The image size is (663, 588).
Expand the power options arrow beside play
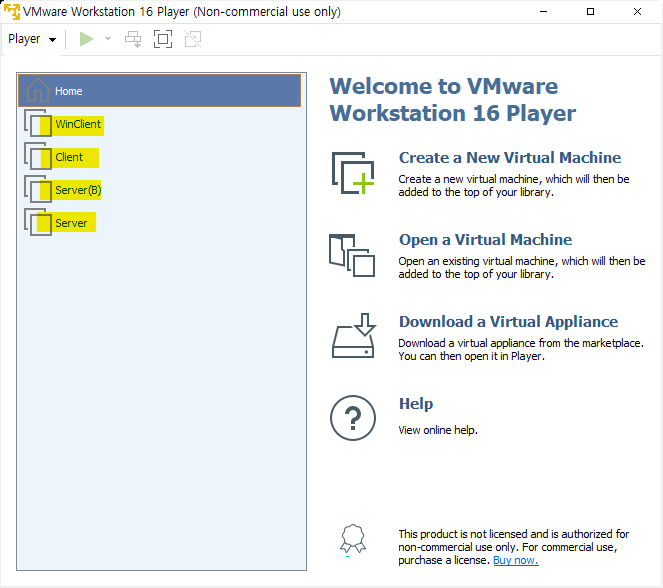pyautogui.click(x=108, y=39)
